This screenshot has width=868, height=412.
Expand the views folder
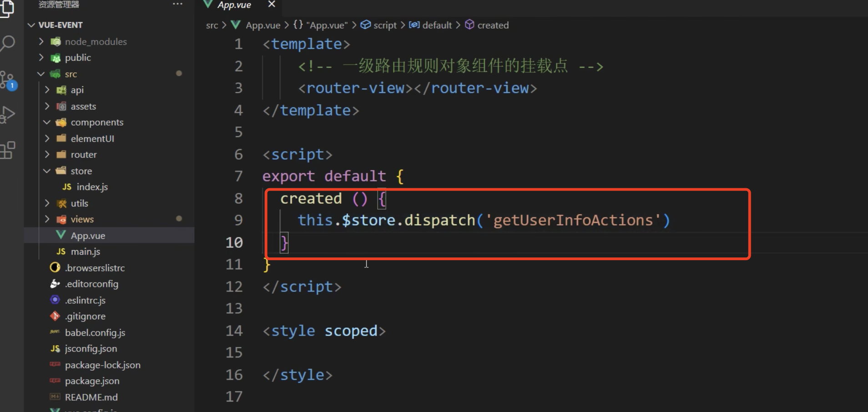click(47, 219)
